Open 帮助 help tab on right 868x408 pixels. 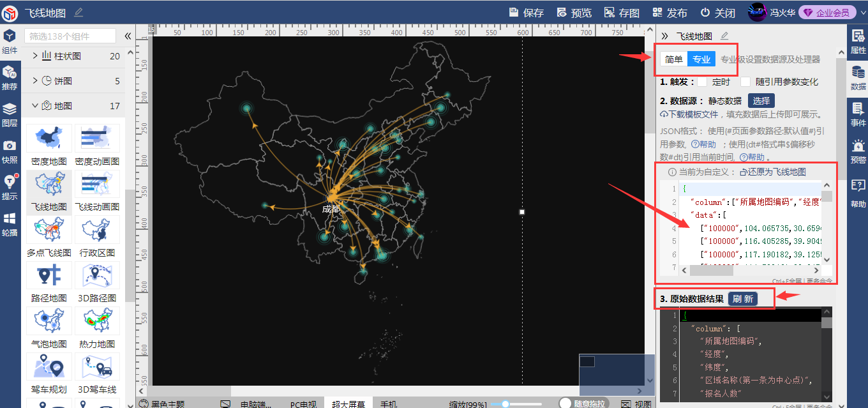pyautogui.click(x=858, y=194)
